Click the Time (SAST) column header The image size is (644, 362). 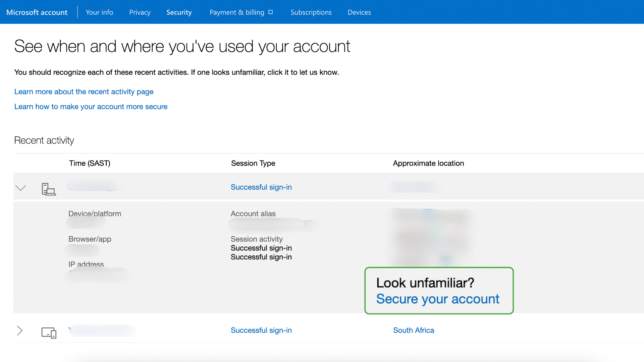pos(90,163)
